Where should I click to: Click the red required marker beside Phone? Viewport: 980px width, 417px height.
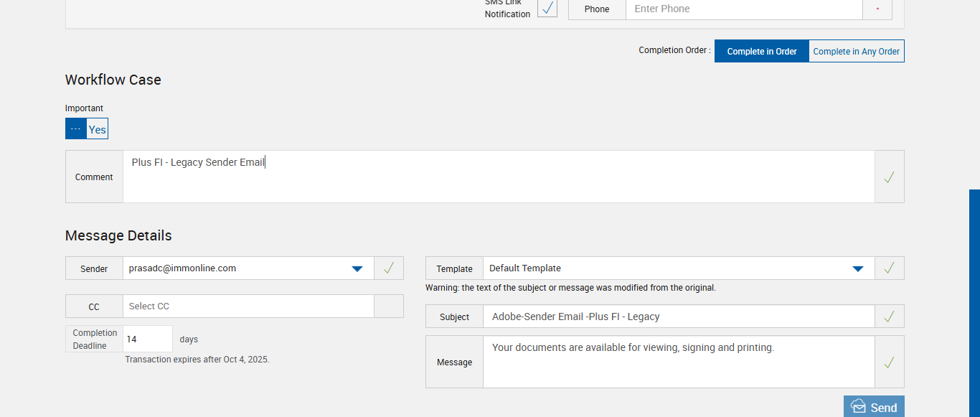877,9
